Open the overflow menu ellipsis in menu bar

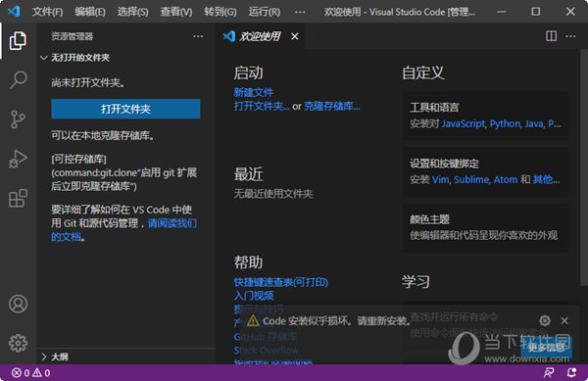click(300, 12)
